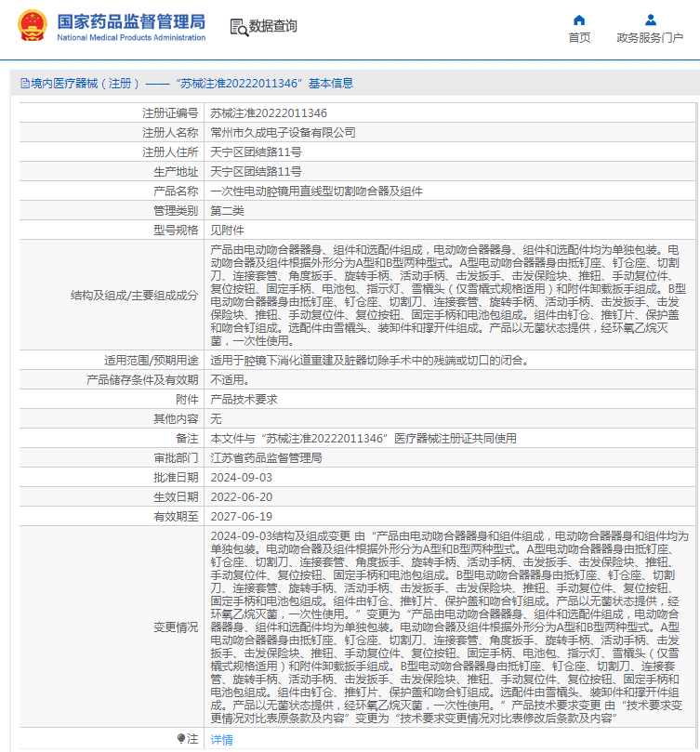Click the 产品名称 label

point(176,191)
